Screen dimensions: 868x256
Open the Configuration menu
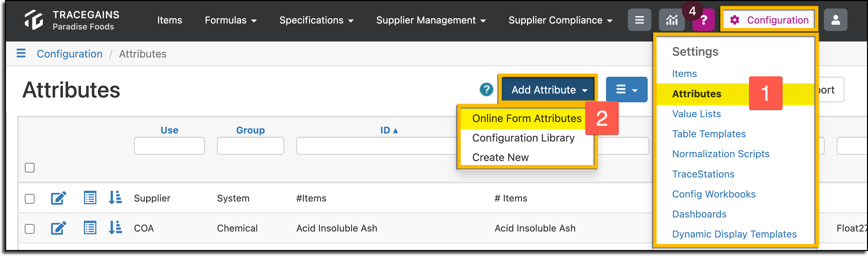[769, 20]
